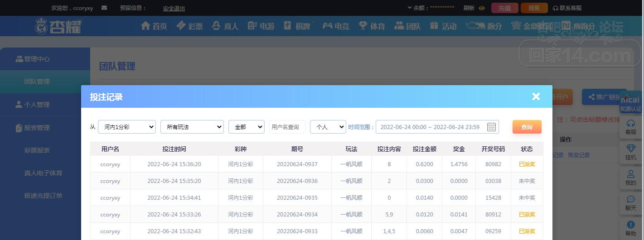Toggle balance visibility eye icon
The image size is (644, 240).
[x=482, y=8]
